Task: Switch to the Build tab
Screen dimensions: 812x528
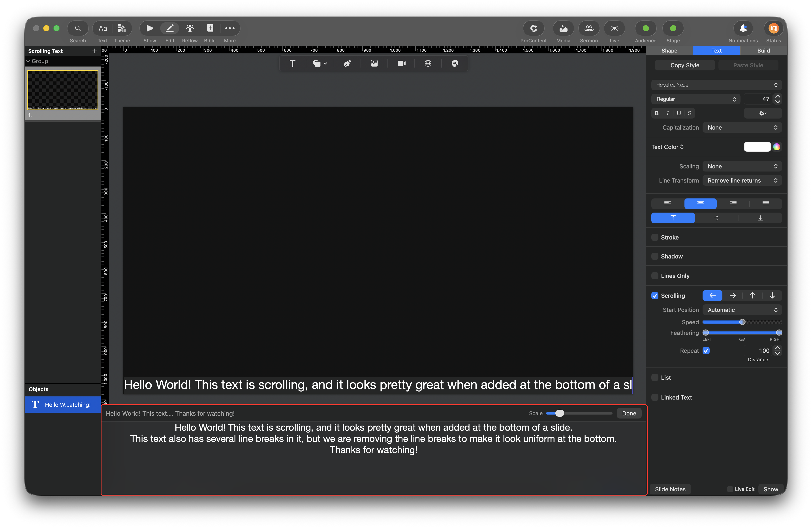Action: pos(763,51)
